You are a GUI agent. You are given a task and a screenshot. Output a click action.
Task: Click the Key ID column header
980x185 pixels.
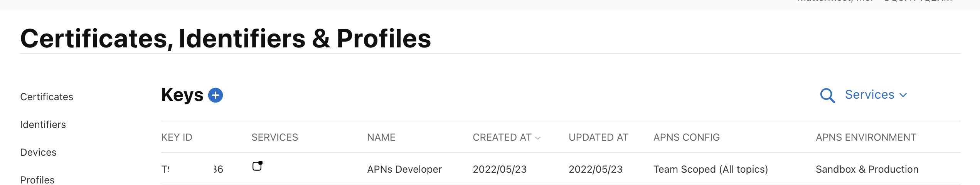[177, 137]
